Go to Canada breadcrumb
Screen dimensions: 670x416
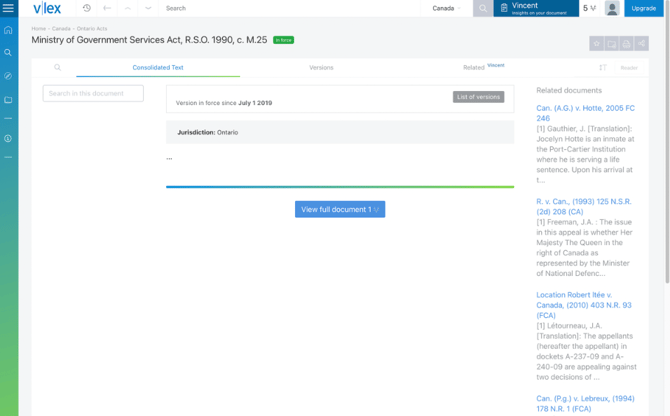[61, 29]
